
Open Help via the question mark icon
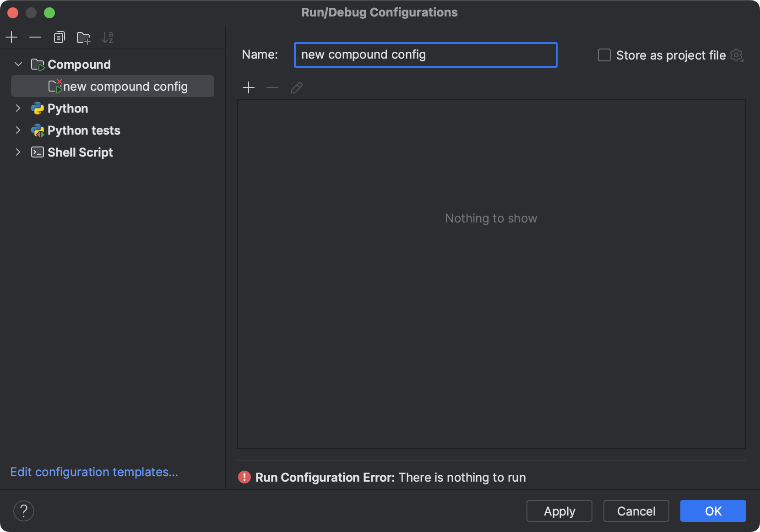[x=24, y=510]
